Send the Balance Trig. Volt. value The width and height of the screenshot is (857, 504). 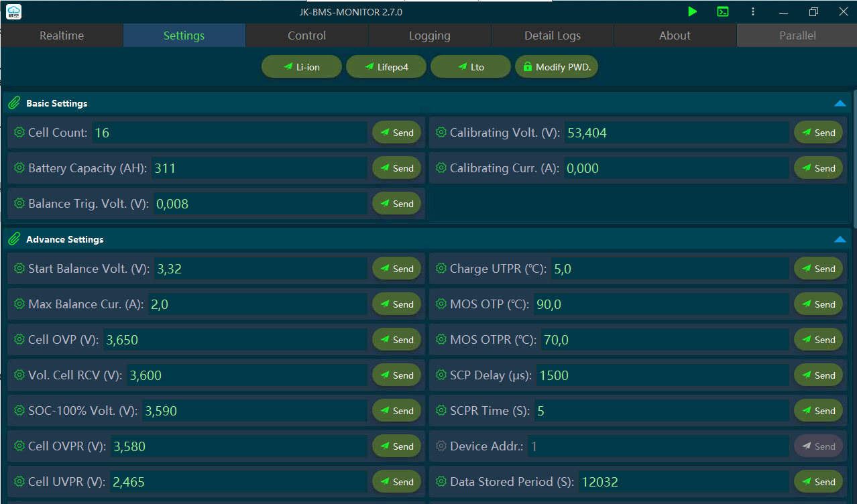(397, 204)
